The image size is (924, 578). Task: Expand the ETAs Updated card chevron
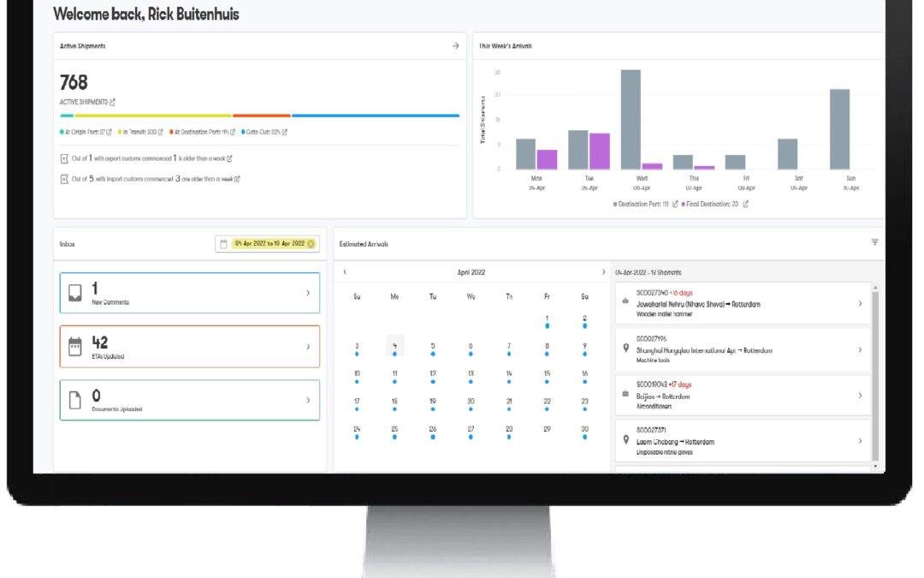308,347
